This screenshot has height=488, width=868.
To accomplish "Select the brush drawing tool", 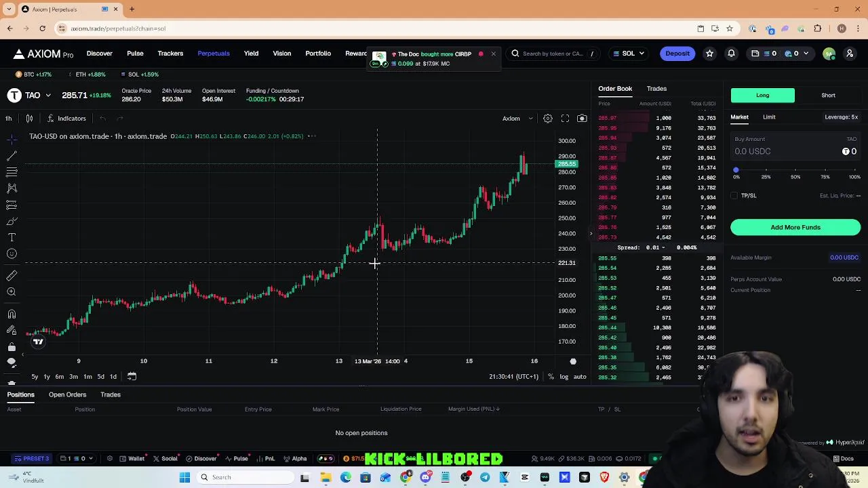I will (x=12, y=221).
